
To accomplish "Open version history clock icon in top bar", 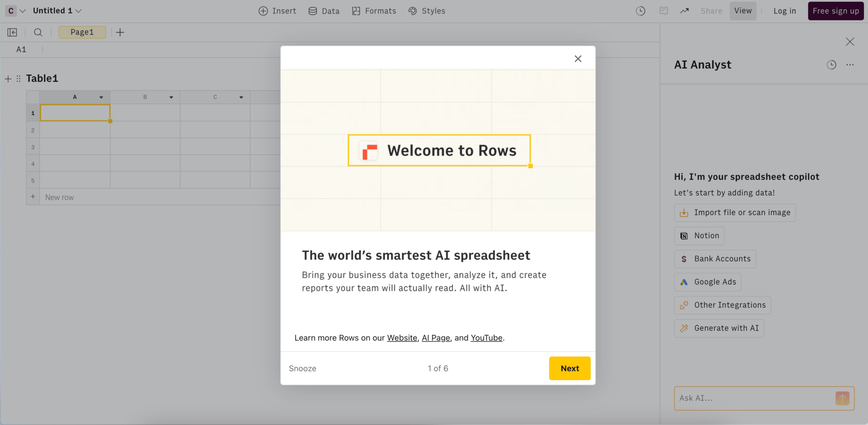I will (641, 11).
